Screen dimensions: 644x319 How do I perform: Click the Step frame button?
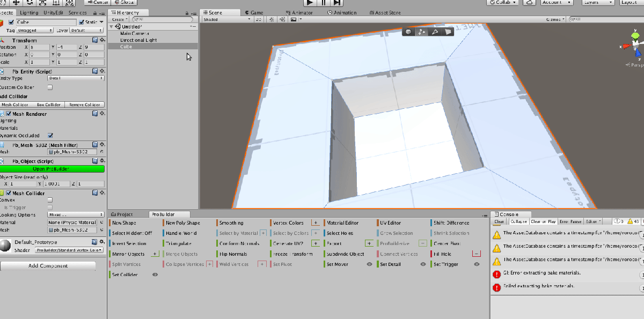[x=336, y=2]
